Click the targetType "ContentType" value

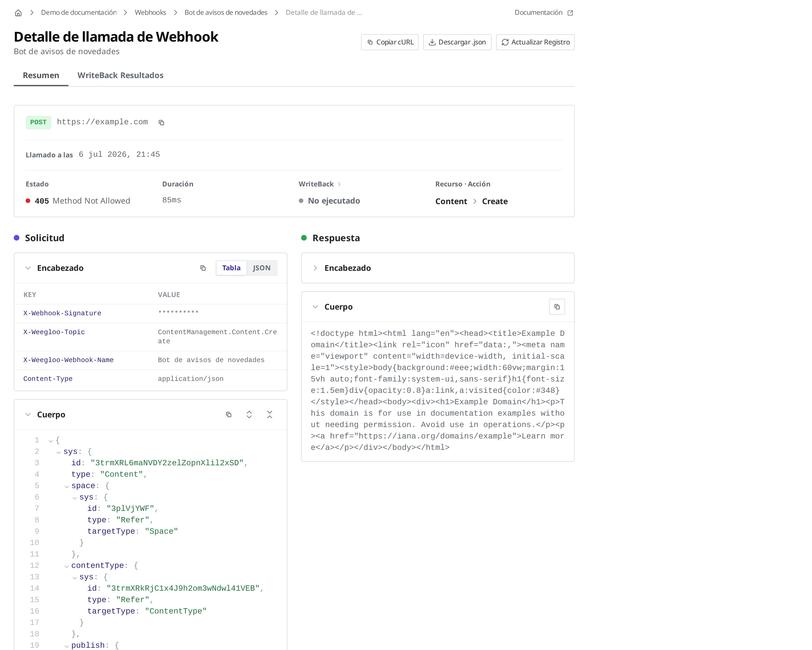(176, 611)
